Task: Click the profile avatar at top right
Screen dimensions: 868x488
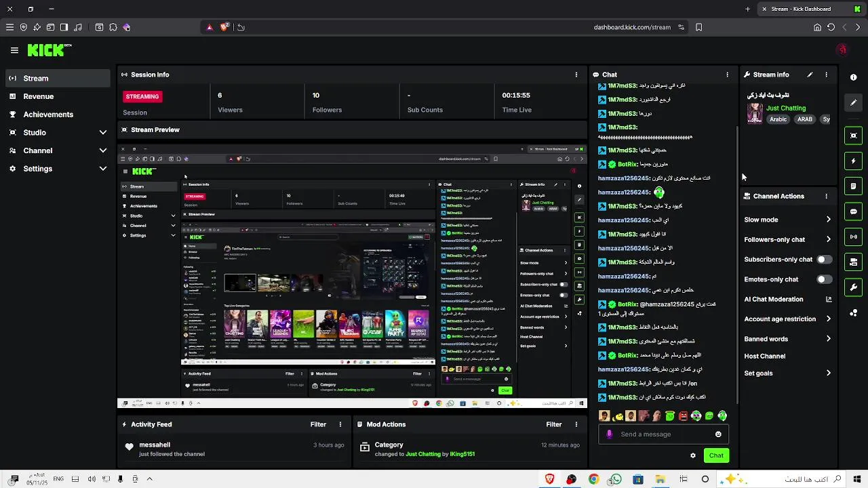Action: tap(842, 49)
